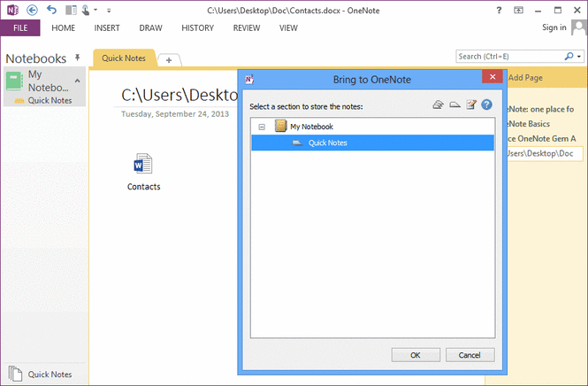This screenshot has height=386, width=588.
Task: Open the REVIEW ribbon tab
Action: tap(247, 27)
